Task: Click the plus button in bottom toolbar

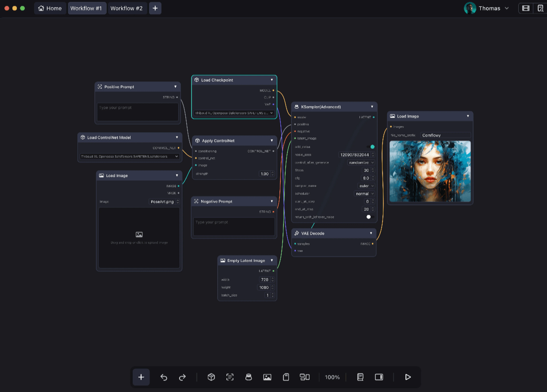Action: tap(141, 377)
